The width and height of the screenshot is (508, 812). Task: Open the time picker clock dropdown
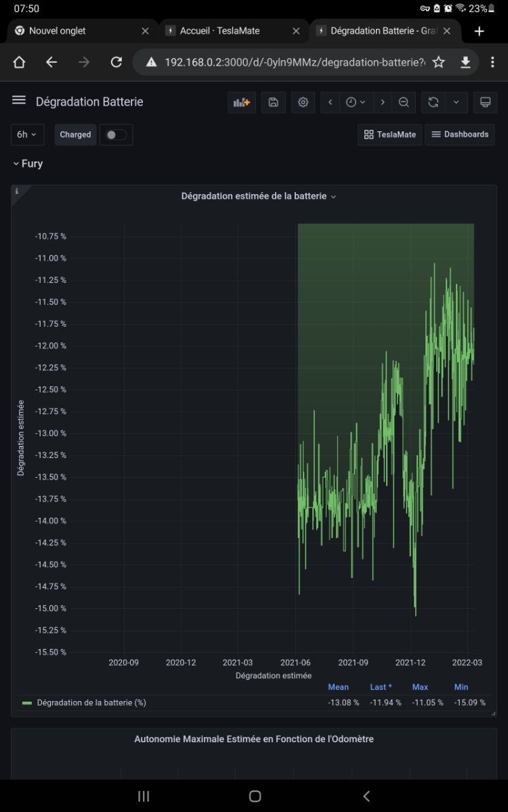click(356, 102)
